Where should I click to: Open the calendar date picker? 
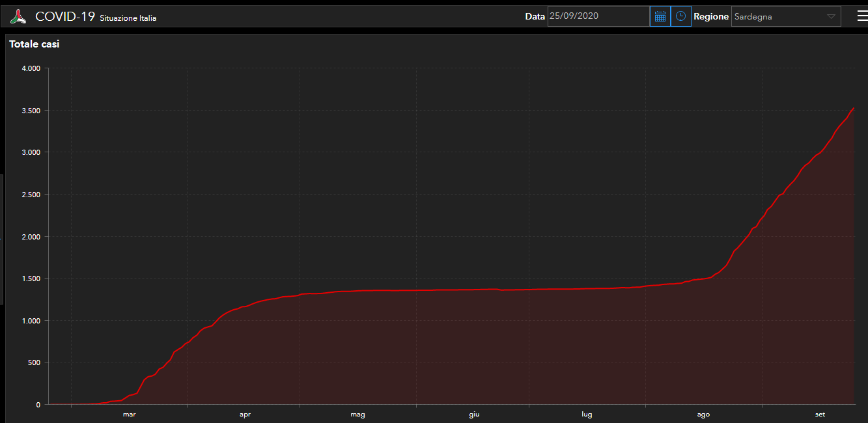click(660, 16)
